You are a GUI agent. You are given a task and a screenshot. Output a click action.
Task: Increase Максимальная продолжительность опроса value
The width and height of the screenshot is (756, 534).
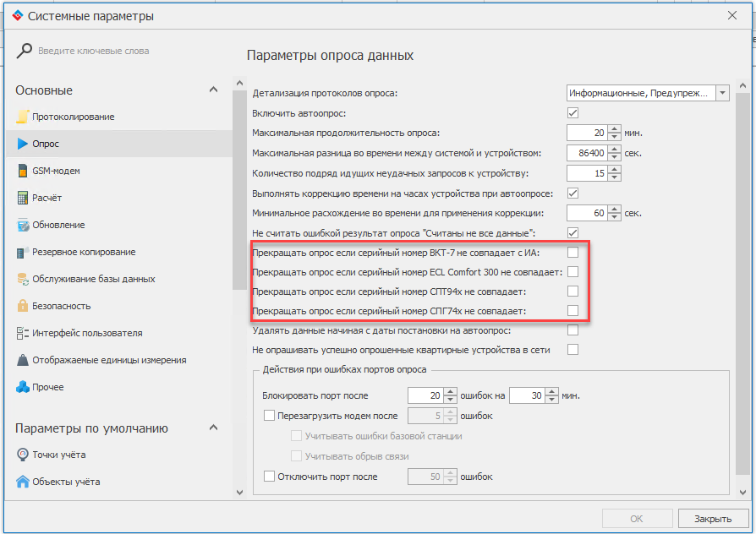click(x=615, y=129)
